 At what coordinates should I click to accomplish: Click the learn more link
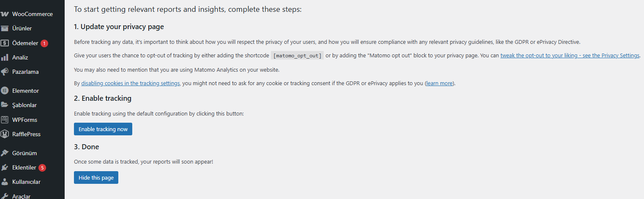click(439, 83)
